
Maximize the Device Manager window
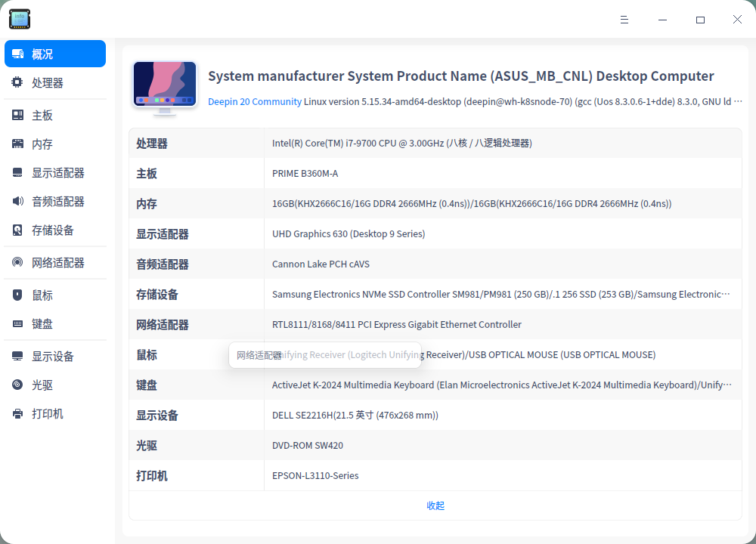700,20
